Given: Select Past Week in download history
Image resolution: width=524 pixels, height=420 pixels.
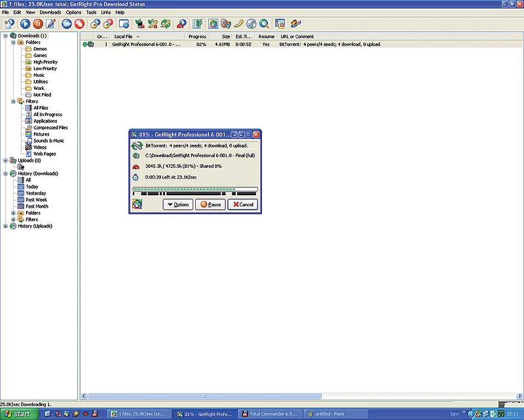Looking at the screenshot, I should pyautogui.click(x=36, y=200).
